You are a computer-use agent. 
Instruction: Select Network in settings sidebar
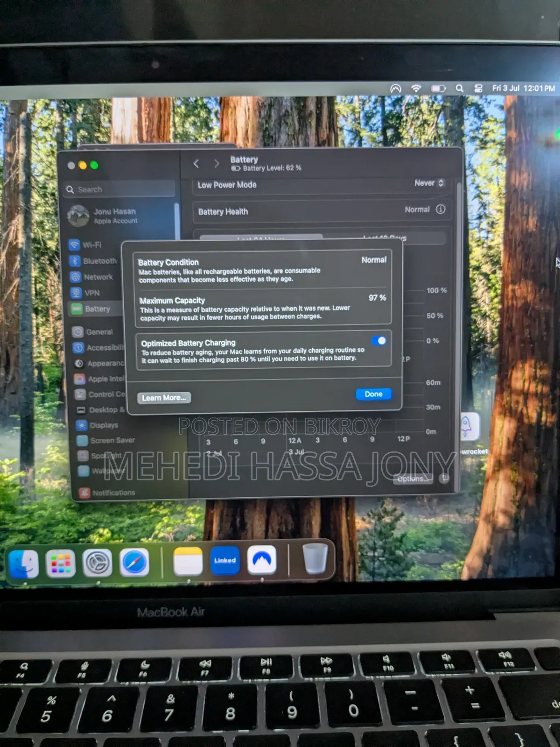click(92, 277)
